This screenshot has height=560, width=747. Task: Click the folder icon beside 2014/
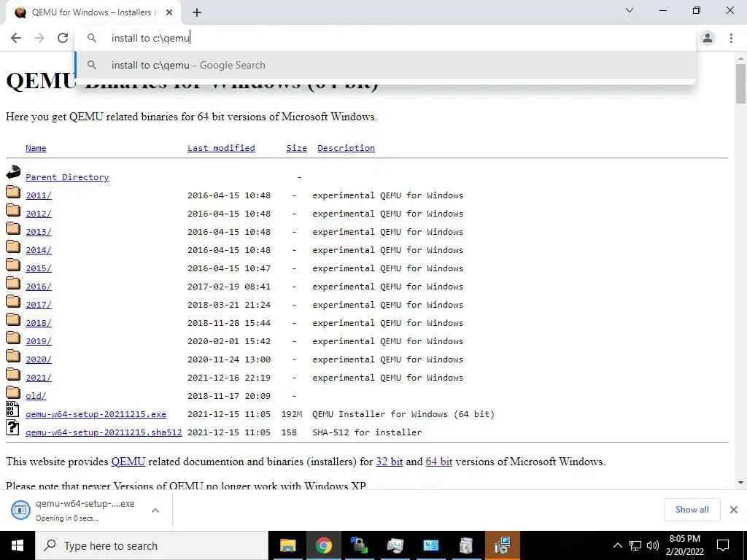click(13, 246)
